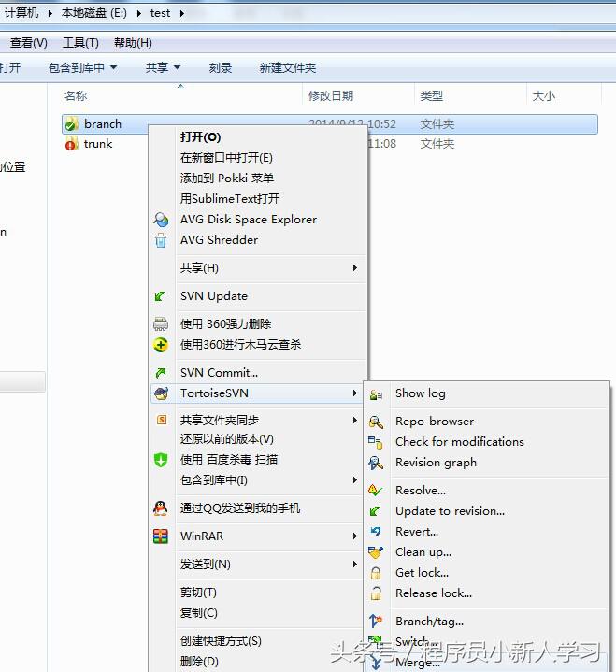Image resolution: width=616 pixels, height=672 pixels.
Task: Click the branch folder icon with green check
Action: [x=71, y=124]
